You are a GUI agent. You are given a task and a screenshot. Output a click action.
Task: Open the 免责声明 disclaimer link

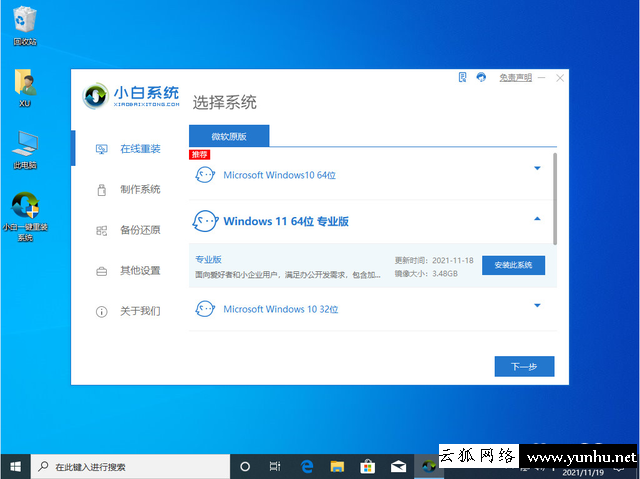coord(516,78)
